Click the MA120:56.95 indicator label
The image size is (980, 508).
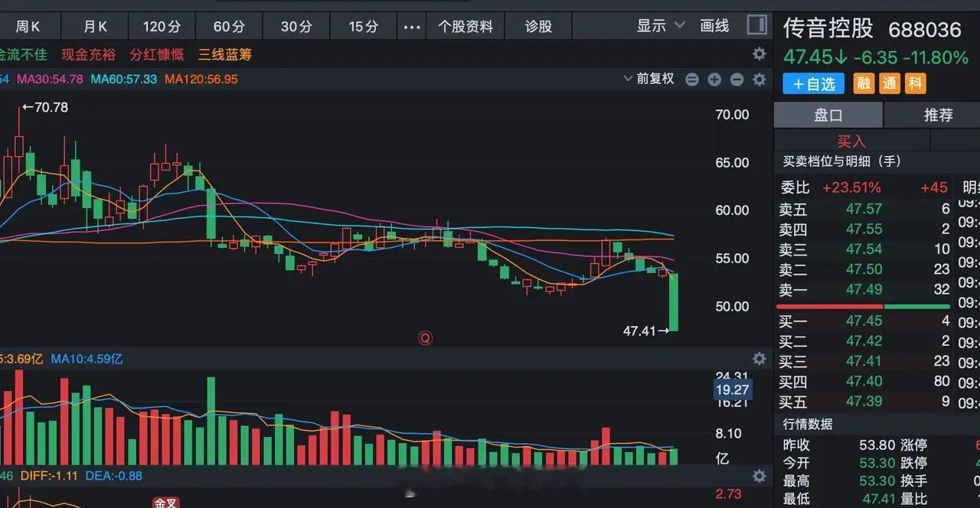[201, 79]
